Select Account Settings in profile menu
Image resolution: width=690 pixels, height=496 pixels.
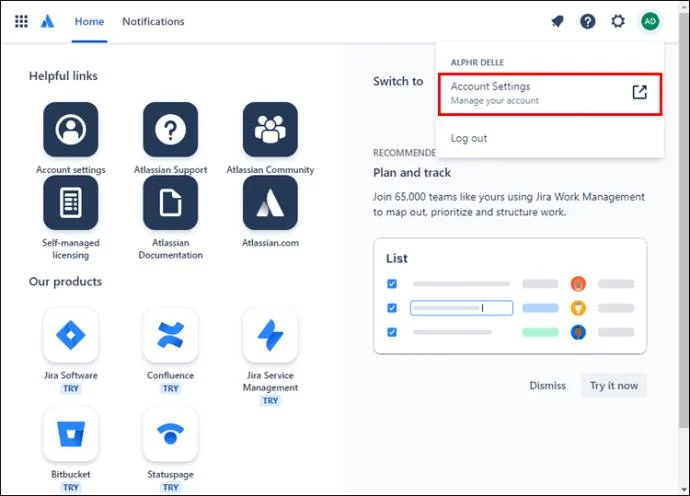[550, 94]
